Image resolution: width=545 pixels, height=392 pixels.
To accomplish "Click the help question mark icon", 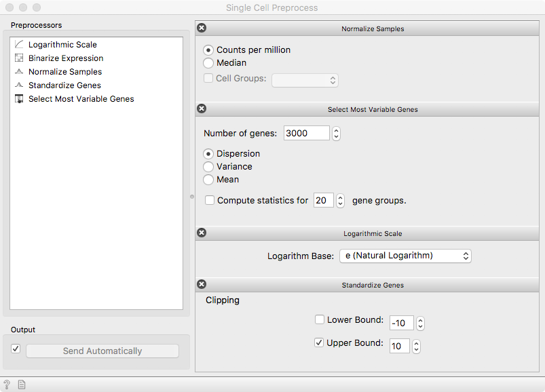I will [x=7, y=385].
